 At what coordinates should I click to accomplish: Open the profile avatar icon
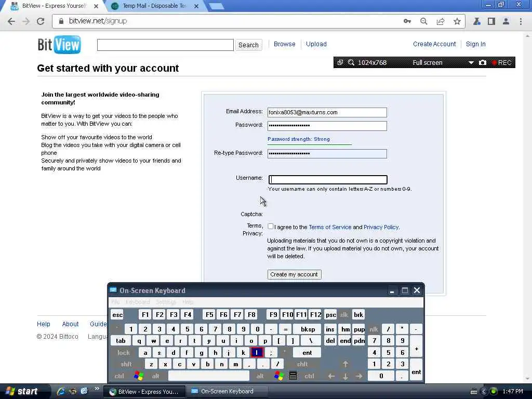506,21
